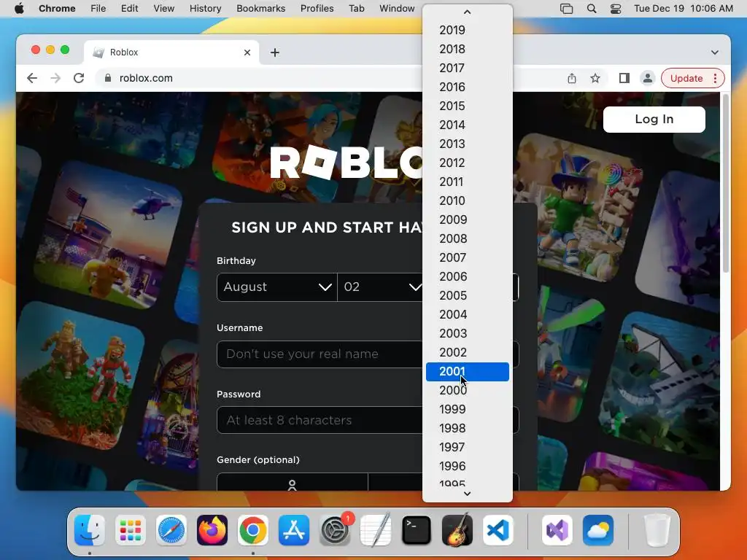Image resolution: width=747 pixels, height=560 pixels.
Task: Click the page vertical scrollbar
Action: (x=726, y=183)
